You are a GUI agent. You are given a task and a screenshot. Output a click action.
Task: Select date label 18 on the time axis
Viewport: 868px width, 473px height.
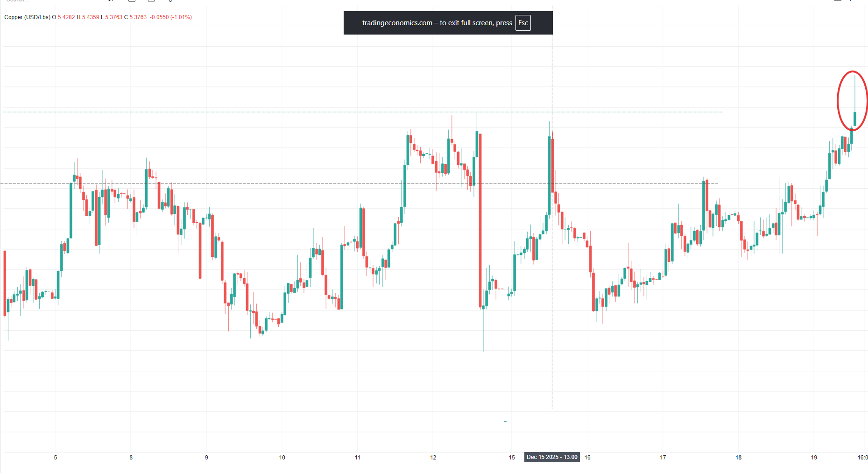[739, 458]
